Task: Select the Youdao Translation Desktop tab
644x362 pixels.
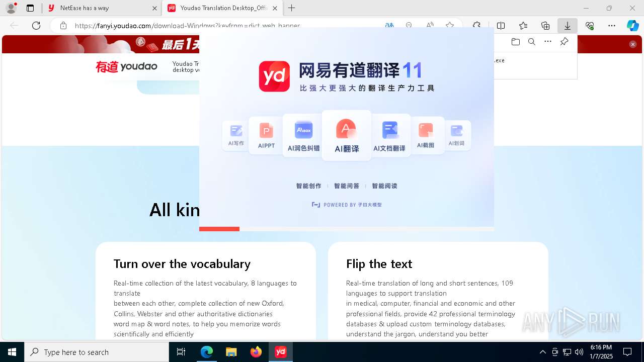Action: (223, 8)
